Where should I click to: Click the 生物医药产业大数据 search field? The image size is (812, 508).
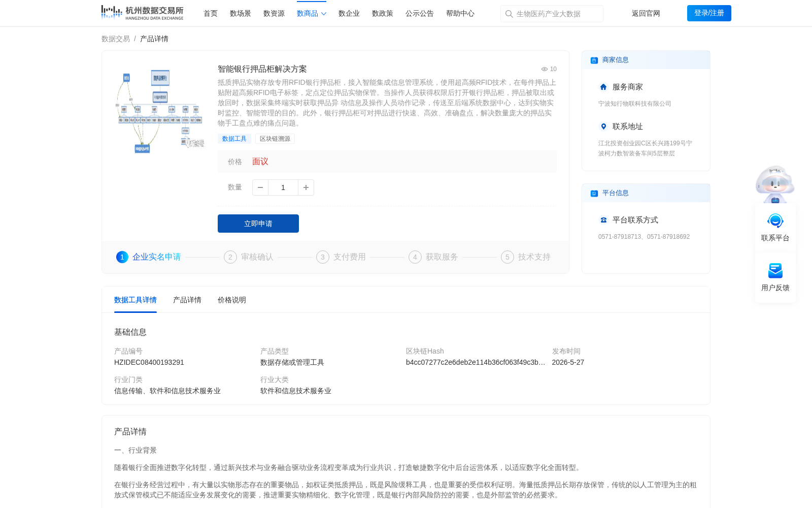point(552,14)
